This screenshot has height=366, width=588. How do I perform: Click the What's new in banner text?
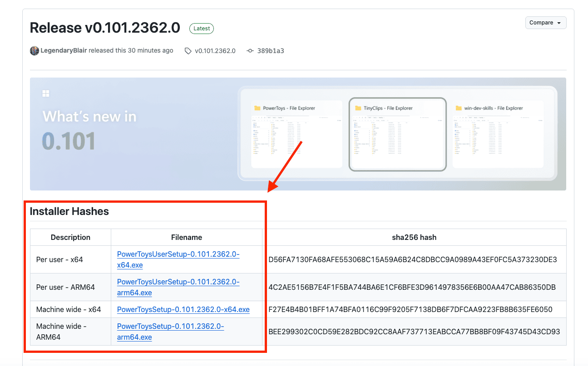[89, 117]
